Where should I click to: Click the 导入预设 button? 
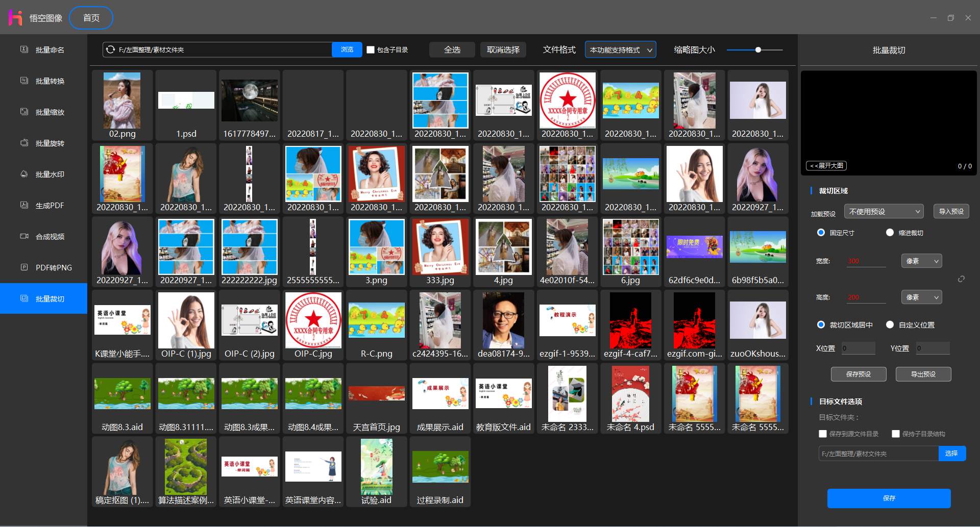(x=951, y=211)
